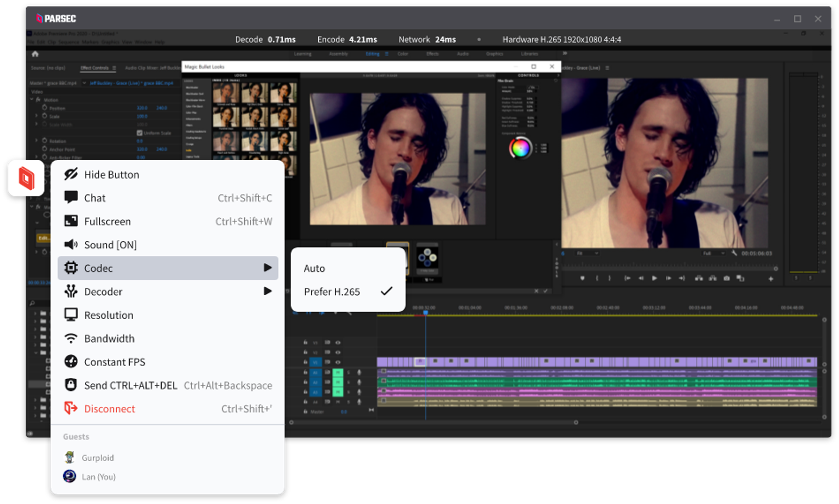Image resolution: width=839 pixels, height=504 pixels.
Task: Click the Effect Controls panel menu icon
Action: point(114,68)
